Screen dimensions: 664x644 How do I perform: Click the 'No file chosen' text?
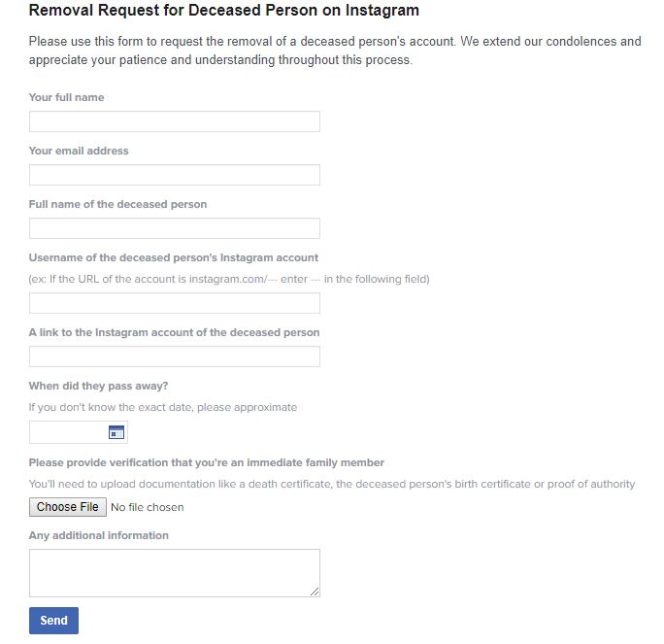148,507
